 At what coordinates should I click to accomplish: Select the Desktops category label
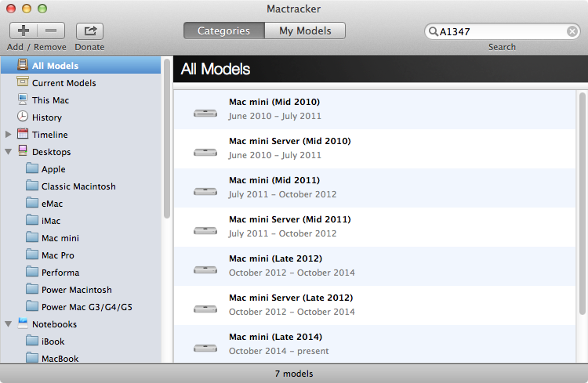52,152
